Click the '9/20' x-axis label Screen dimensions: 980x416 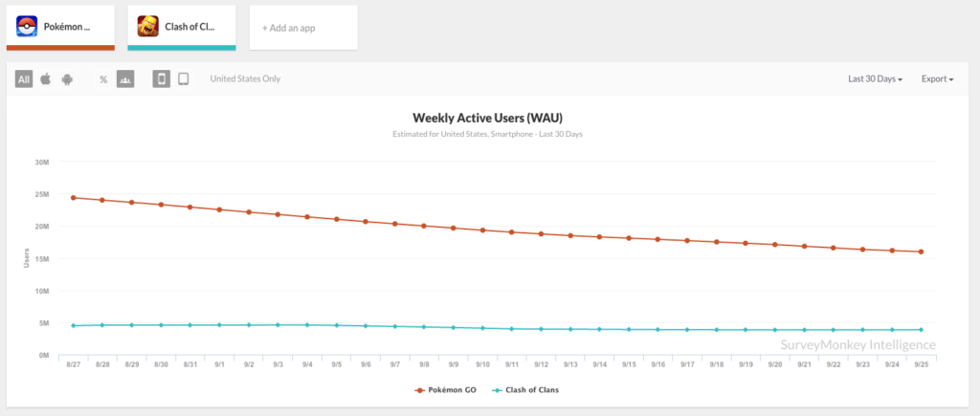tap(775, 364)
